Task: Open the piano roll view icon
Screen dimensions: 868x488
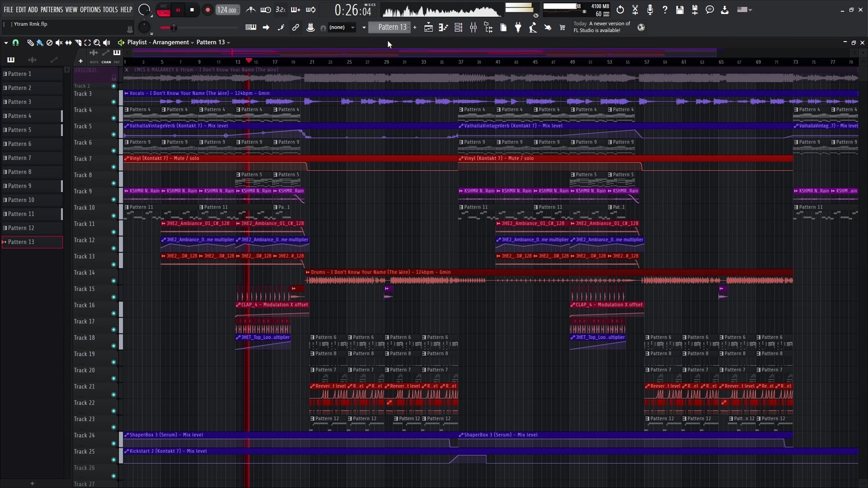Action: [x=443, y=28]
